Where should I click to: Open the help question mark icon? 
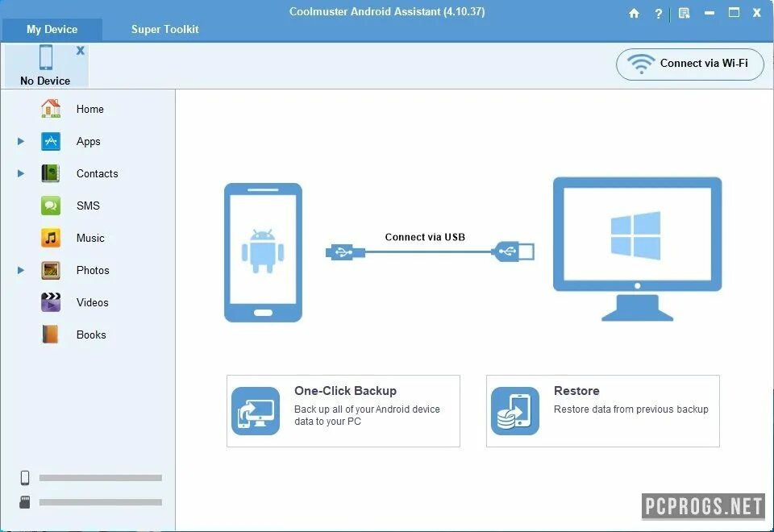[658, 14]
